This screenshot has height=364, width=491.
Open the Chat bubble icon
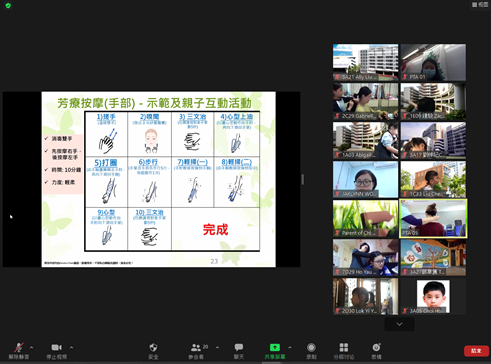[x=239, y=348]
